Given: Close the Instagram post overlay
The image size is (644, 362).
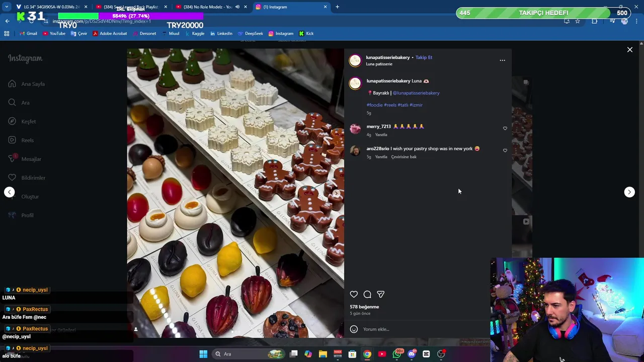Looking at the screenshot, I should [x=629, y=50].
